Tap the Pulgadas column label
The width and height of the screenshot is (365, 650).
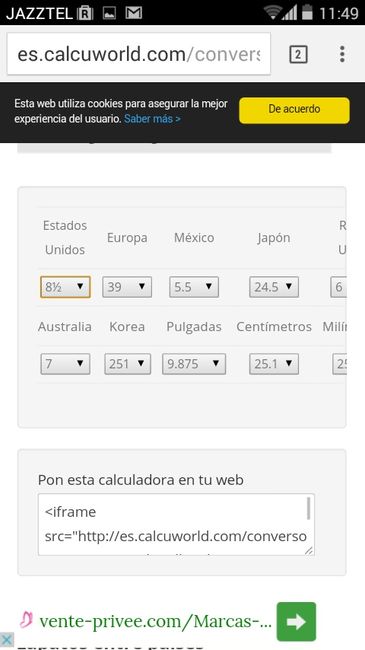click(x=194, y=327)
